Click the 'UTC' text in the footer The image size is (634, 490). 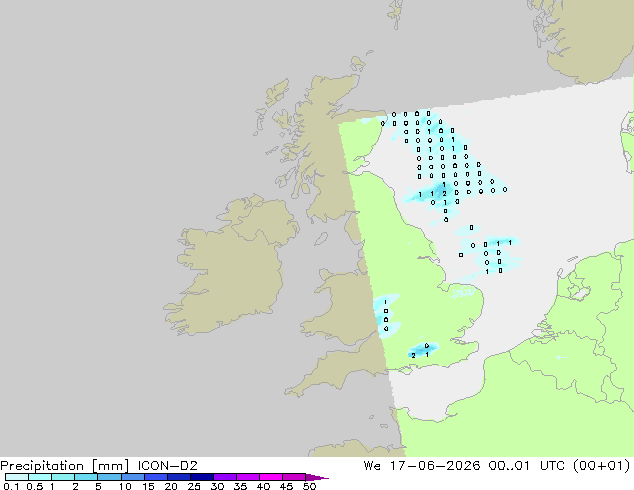[553, 466]
